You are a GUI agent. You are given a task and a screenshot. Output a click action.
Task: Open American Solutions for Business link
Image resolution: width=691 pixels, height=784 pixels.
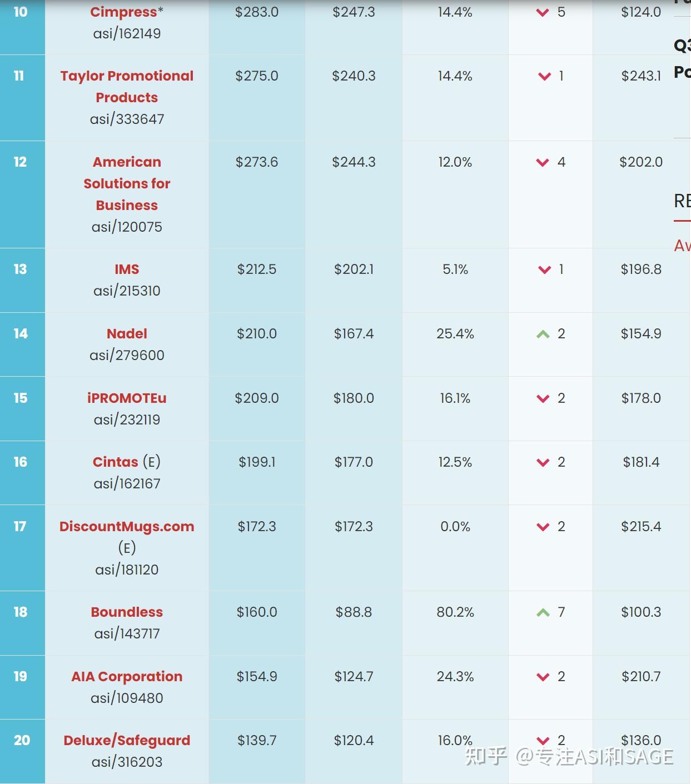(x=127, y=183)
